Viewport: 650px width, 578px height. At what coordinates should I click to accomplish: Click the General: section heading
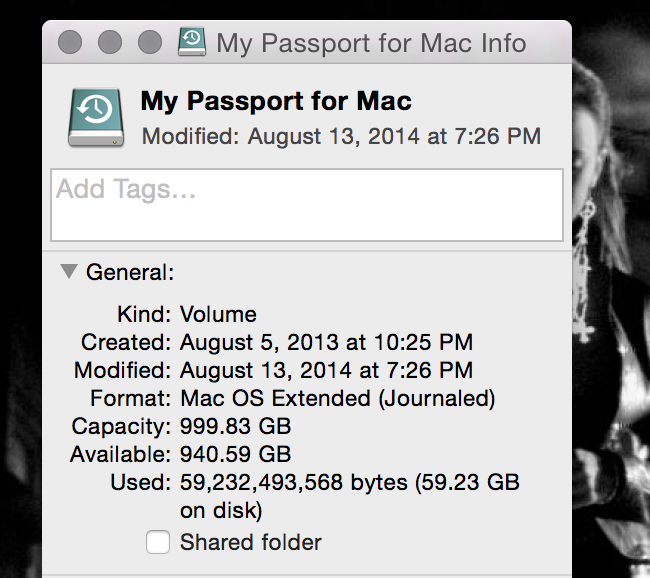pos(130,272)
